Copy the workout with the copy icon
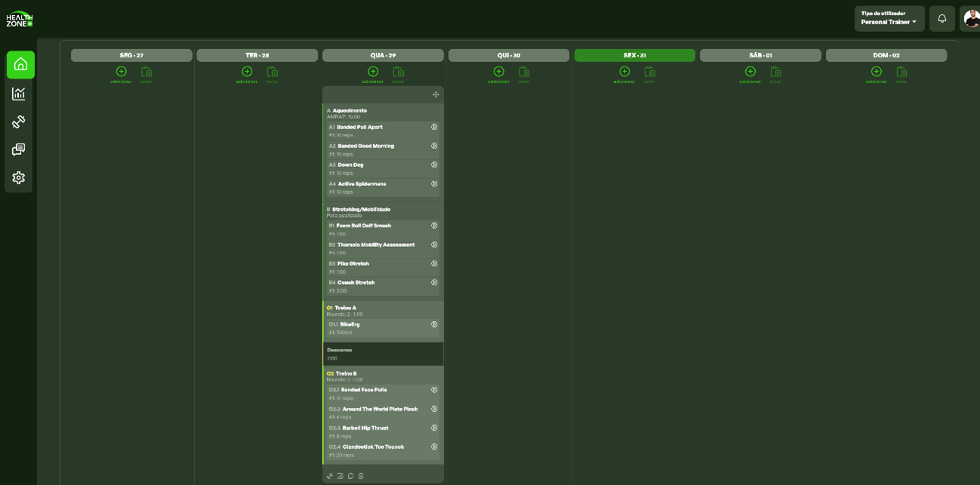 tap(350, 476)
